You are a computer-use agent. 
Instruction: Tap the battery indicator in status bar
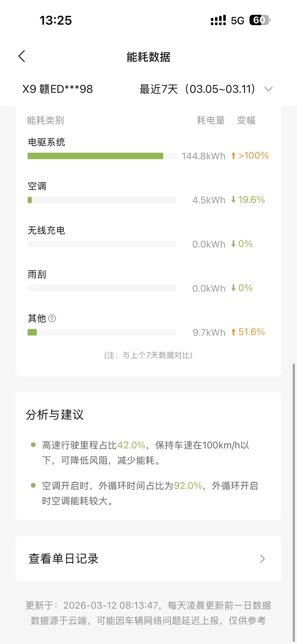click(260, 20)
